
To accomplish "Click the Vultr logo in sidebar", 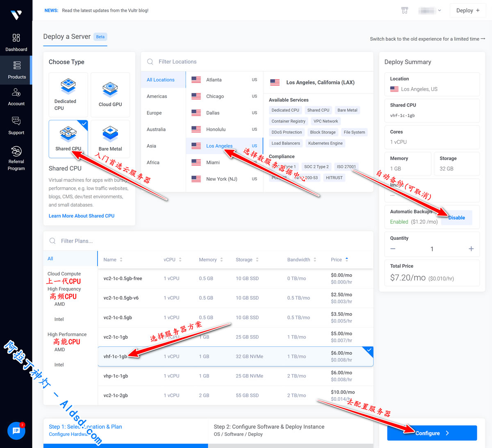I will pos(16,15).
